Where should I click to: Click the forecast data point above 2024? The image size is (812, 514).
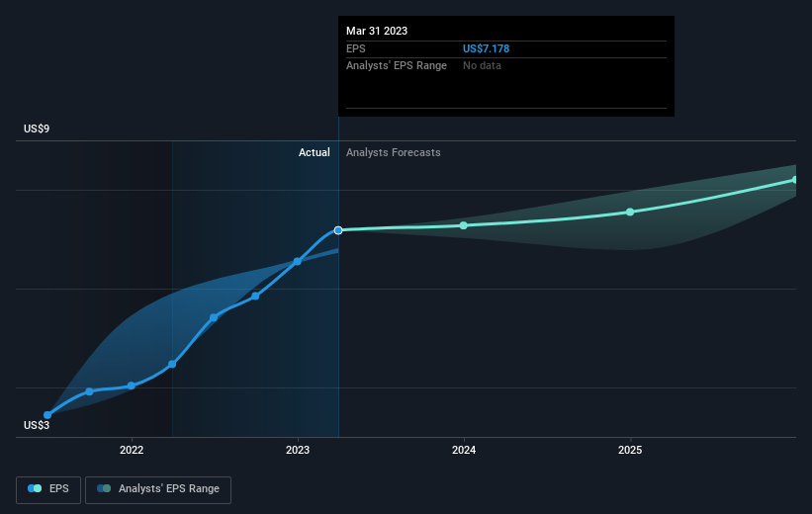[464, 225]
